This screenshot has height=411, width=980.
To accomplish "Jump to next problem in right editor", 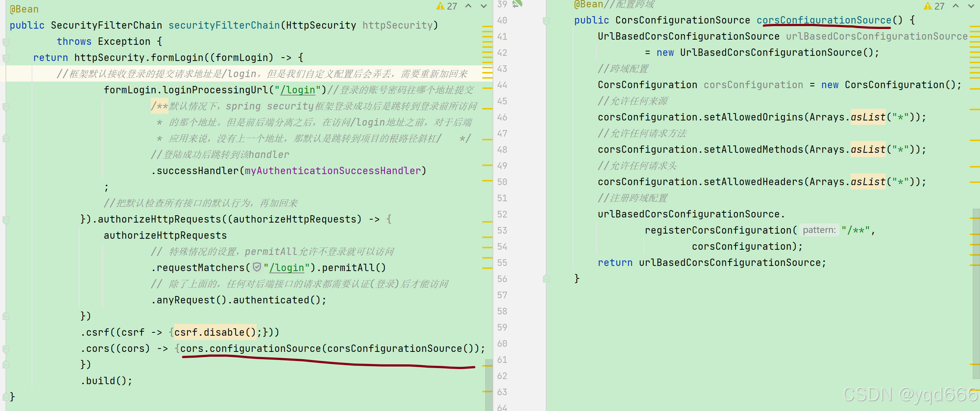I will 970,6.
